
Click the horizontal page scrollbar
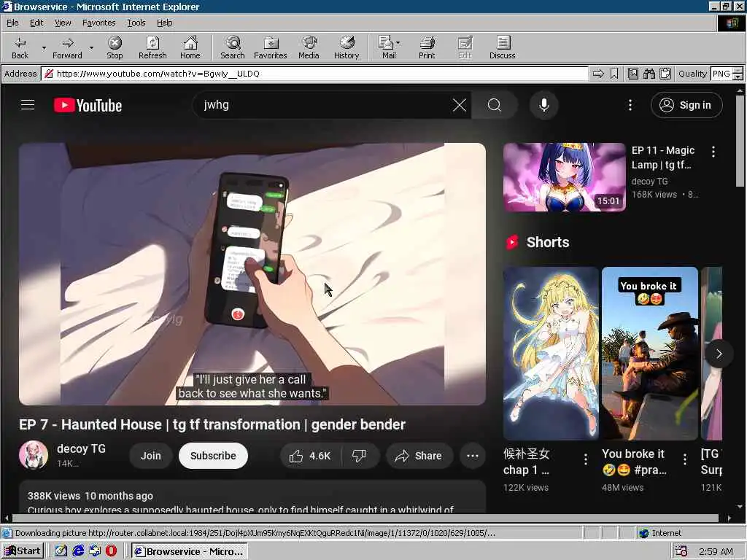tap(367, 518)
